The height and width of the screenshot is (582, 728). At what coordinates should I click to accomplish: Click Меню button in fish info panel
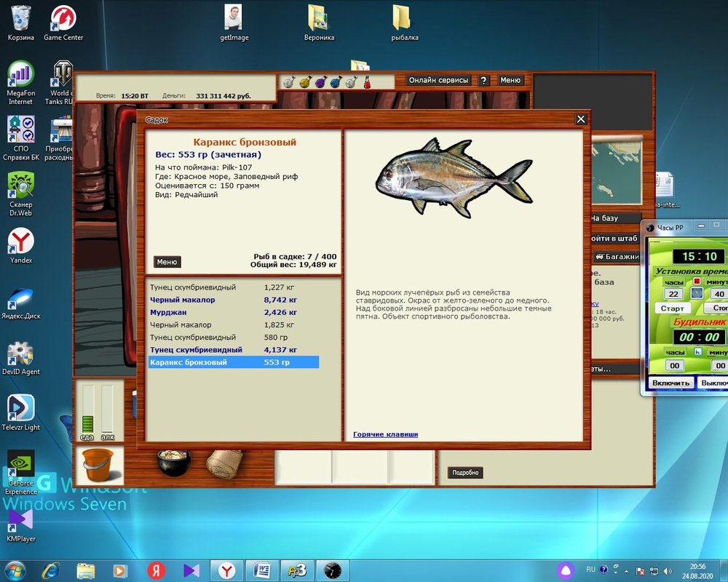click(167, 262)
